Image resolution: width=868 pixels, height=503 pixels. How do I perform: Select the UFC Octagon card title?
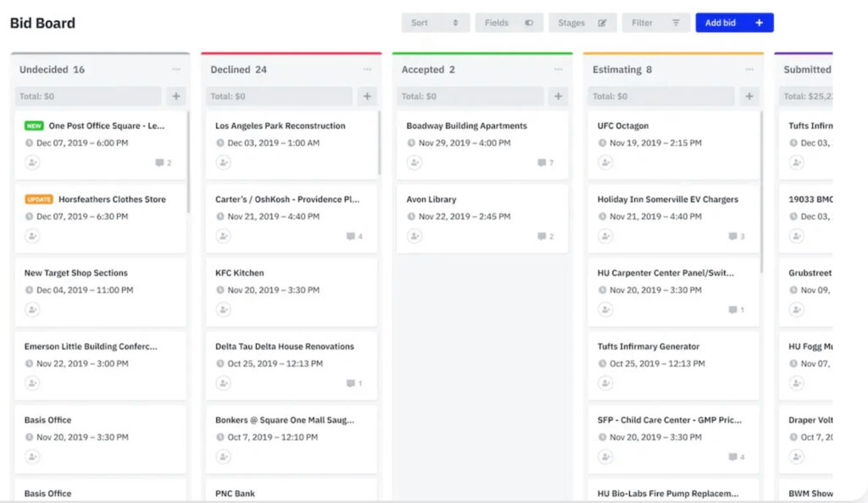[x=623, y=126]
